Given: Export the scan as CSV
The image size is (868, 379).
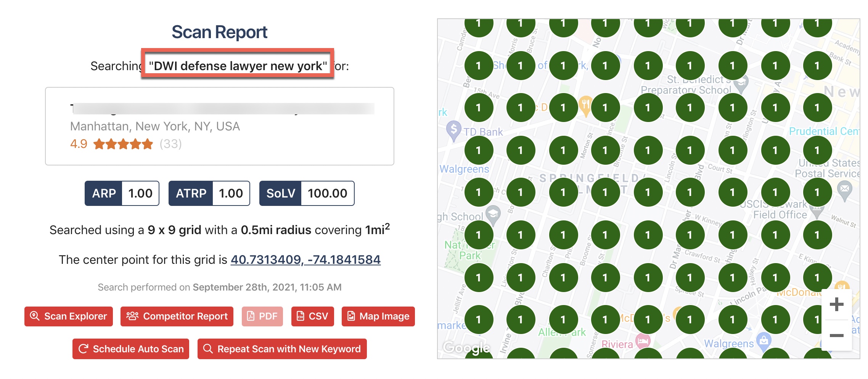Looking at the screenshot, I should pyautogui.click(x=312, y=316).
